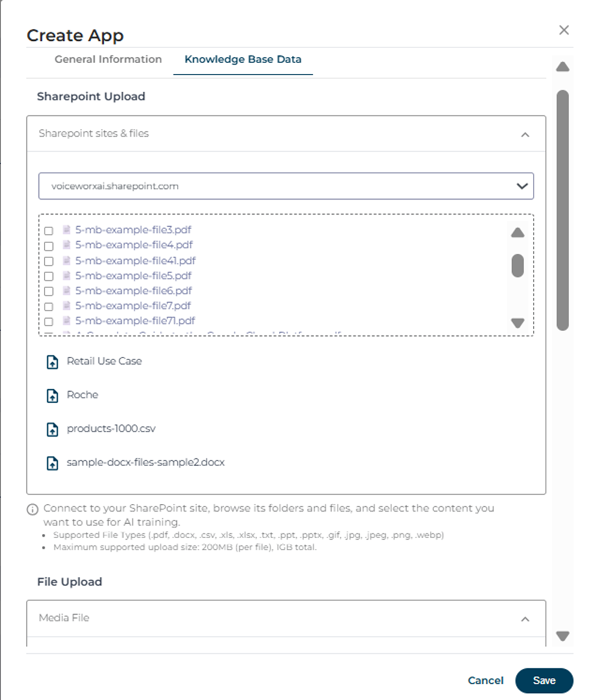The width and height of the screenshot is (596, 700).
Task: Click the upload icon beside Retail Use Case
Action: pyautogui.click(x=53, y=362)
